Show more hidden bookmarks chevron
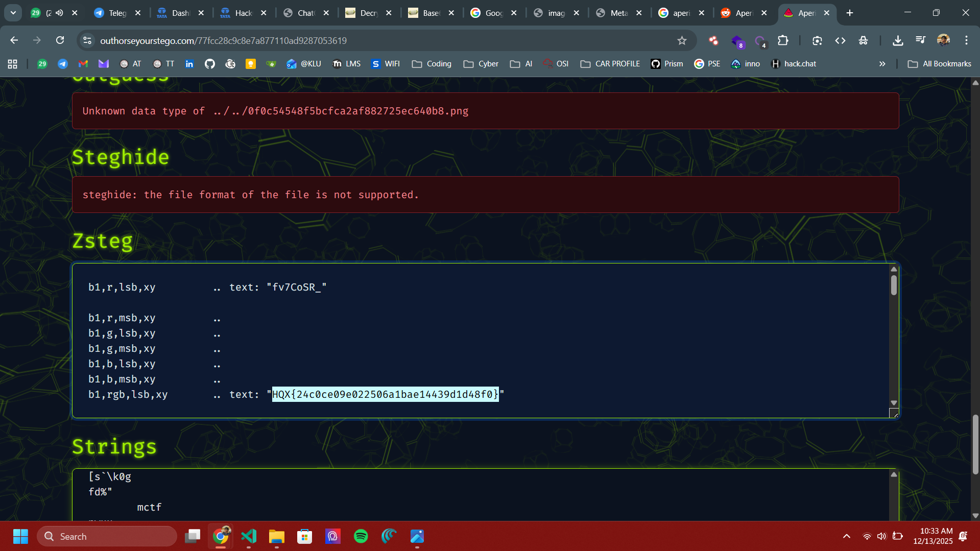The height and width of the screenshot is (551, 980). (882, 64)
